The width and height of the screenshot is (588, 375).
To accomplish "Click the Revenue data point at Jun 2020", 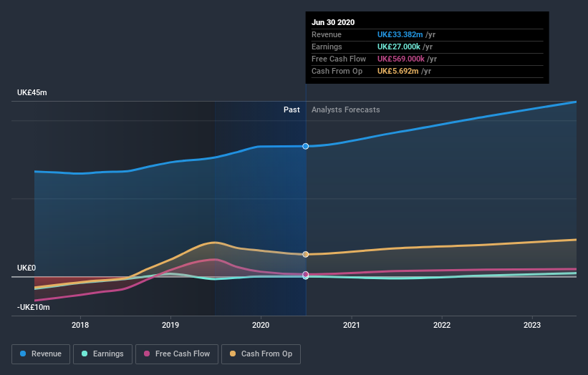I will point(306,146).
